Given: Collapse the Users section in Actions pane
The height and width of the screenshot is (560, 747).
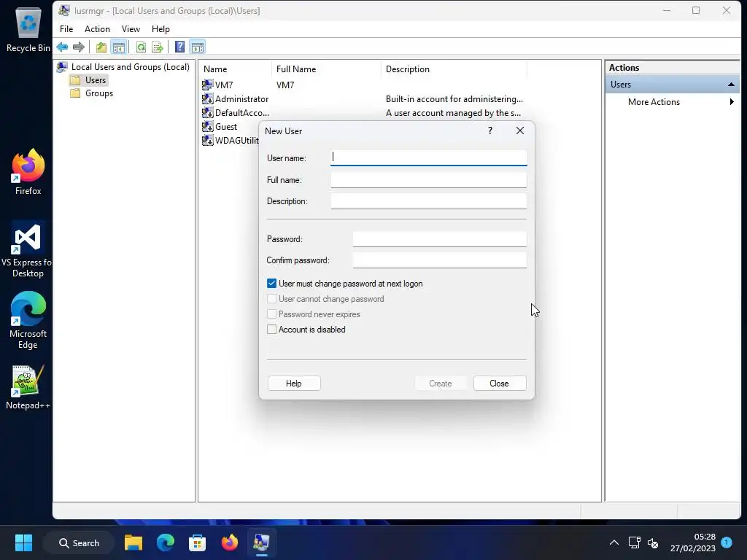Looking at the screenshot, I should (x=731, y=85).
